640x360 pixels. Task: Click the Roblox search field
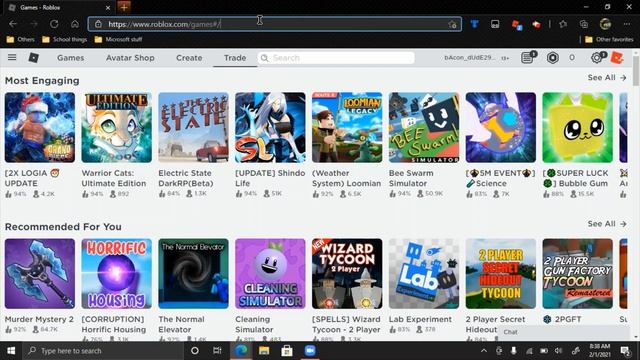pos(336,58)
